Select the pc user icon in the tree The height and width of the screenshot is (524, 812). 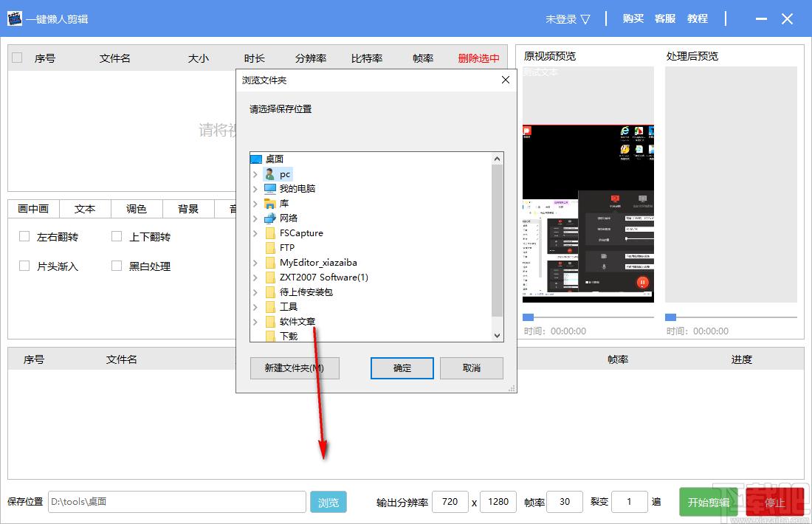click(269, 174)
